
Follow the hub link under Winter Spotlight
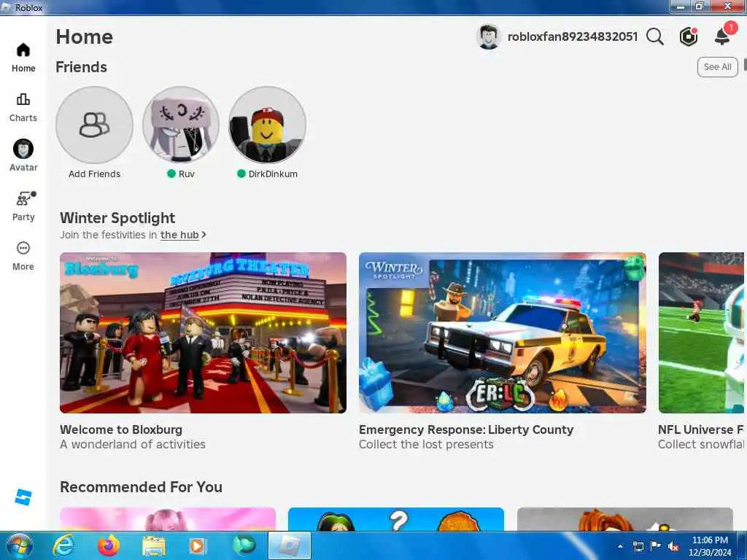(179, 235)
